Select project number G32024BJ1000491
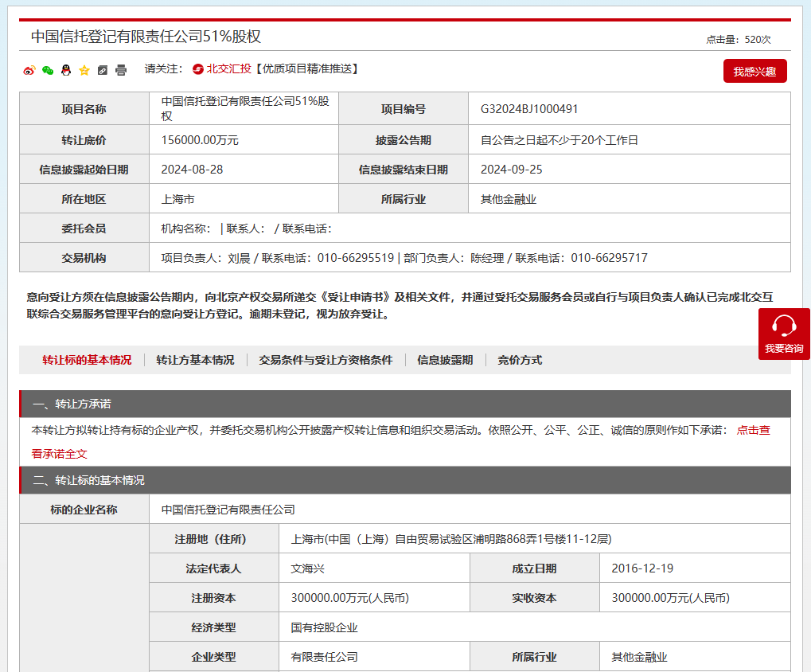The height and width of the screenshot is (672, 811). (529, 109)
